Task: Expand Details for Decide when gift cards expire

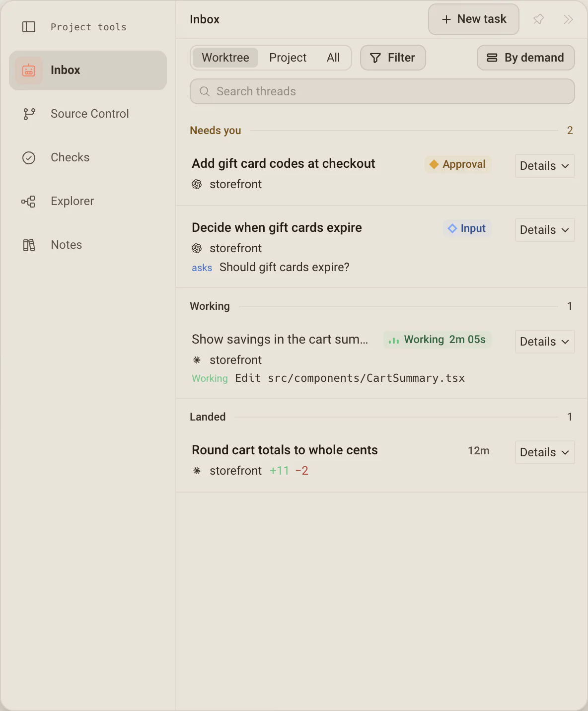Action: click(x=545, y=230)
